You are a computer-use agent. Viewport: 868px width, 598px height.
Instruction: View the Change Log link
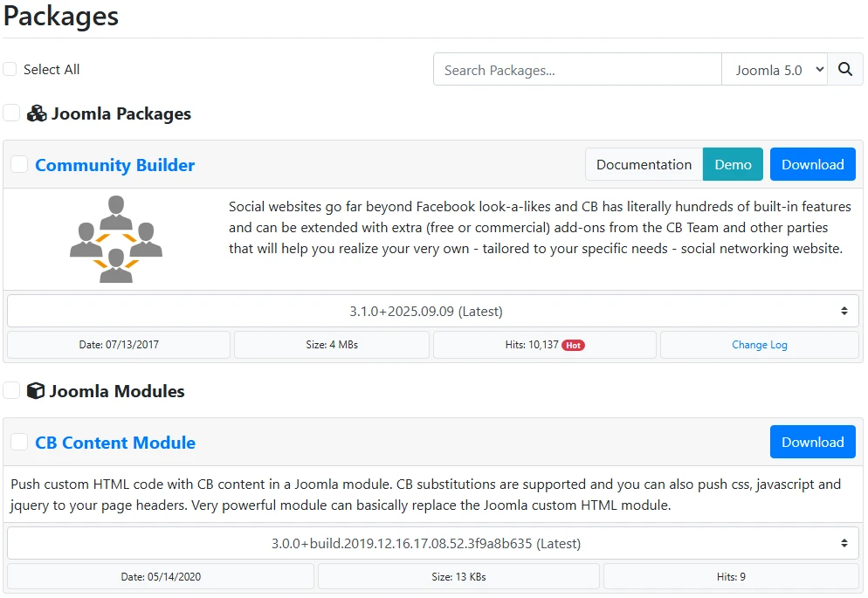[x=759, y=345]
